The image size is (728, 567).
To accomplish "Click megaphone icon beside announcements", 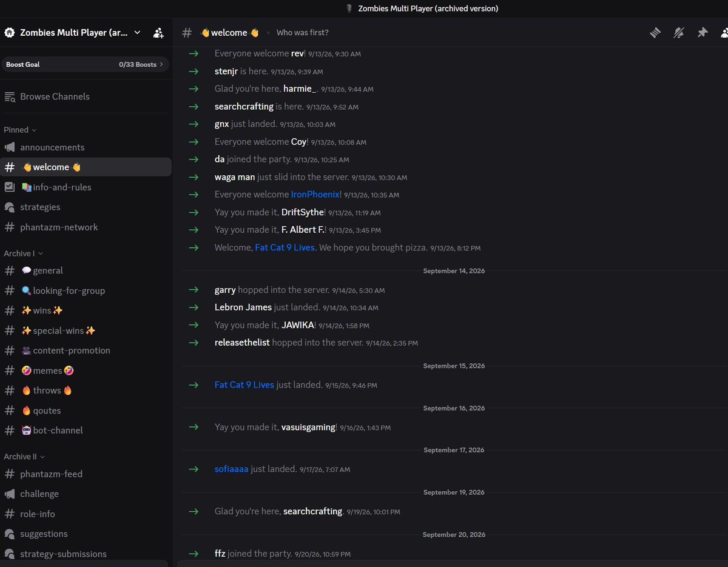I will [x=10, y=147].
